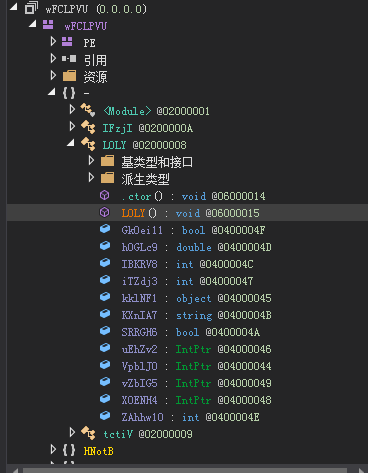The width and height of the screenshot is (368, 473).
Task: Click the field icon beside kklNF1
Action: pyautogui.click(x=105, y=297)
